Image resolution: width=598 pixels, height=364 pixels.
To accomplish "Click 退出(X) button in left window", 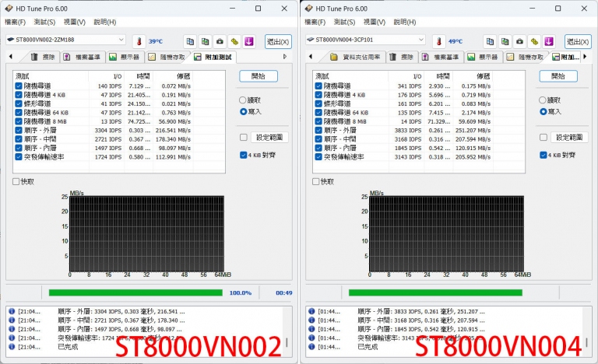I will [x=279, y=41].
